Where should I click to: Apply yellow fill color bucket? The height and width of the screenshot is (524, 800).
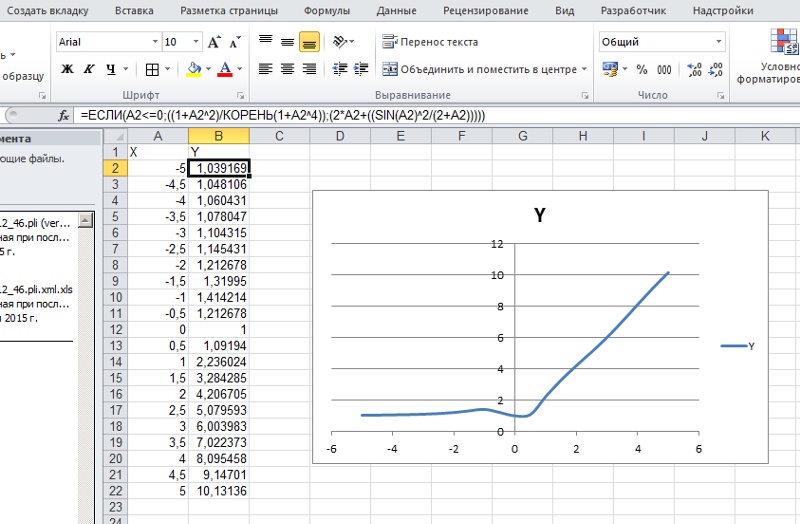click(194, 69)
